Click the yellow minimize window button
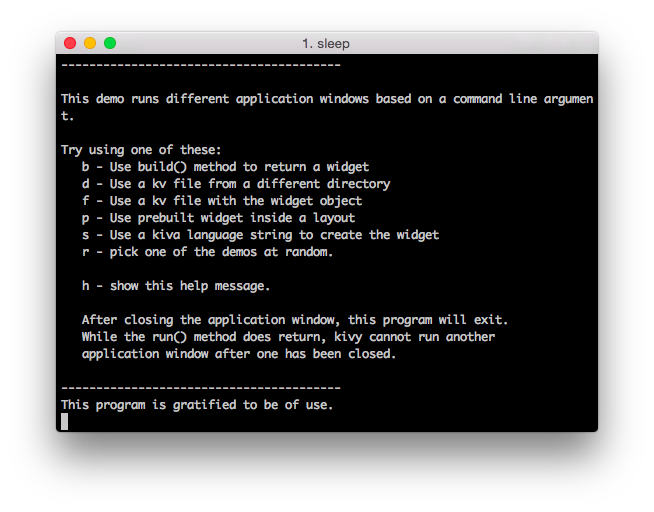654x512 pixels. pos(90,43)
